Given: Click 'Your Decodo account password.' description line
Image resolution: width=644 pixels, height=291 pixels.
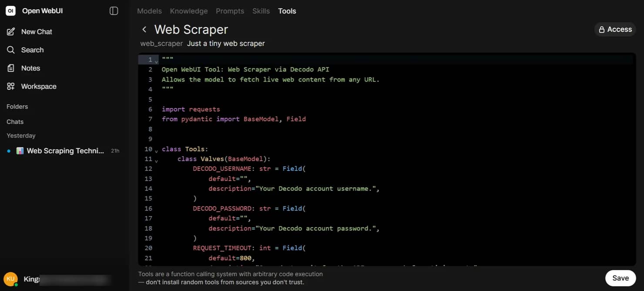Looking at the screenshot, I should click(x=294, y=228).
